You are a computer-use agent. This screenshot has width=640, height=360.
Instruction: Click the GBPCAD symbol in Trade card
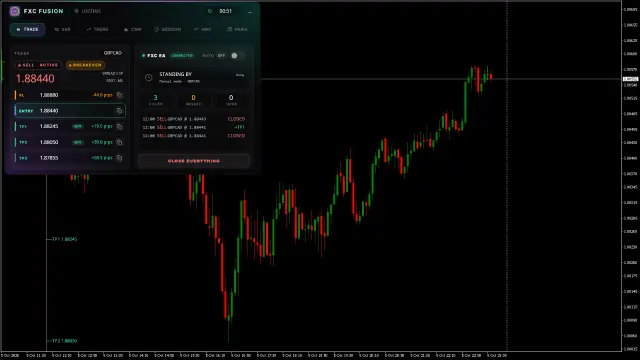click(x=113, y=53)
